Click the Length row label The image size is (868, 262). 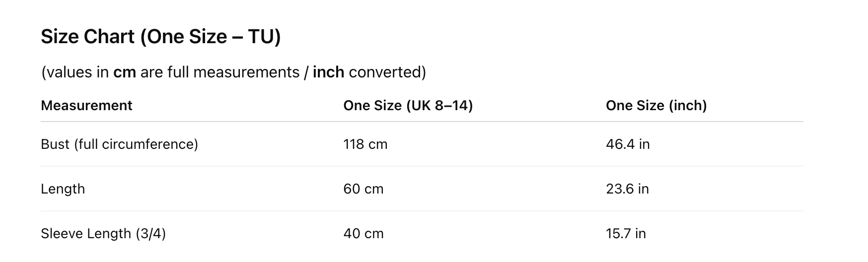63,189
